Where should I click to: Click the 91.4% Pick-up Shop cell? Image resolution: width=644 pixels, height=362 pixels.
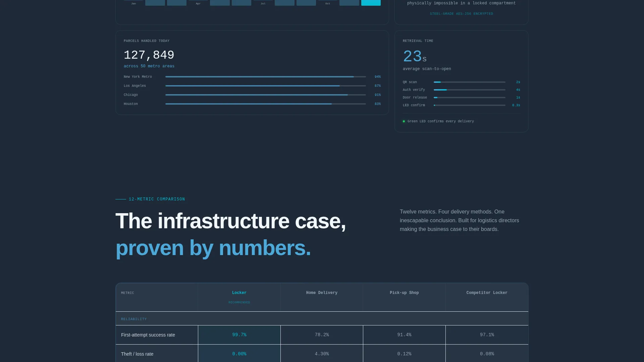pos(404,335)
